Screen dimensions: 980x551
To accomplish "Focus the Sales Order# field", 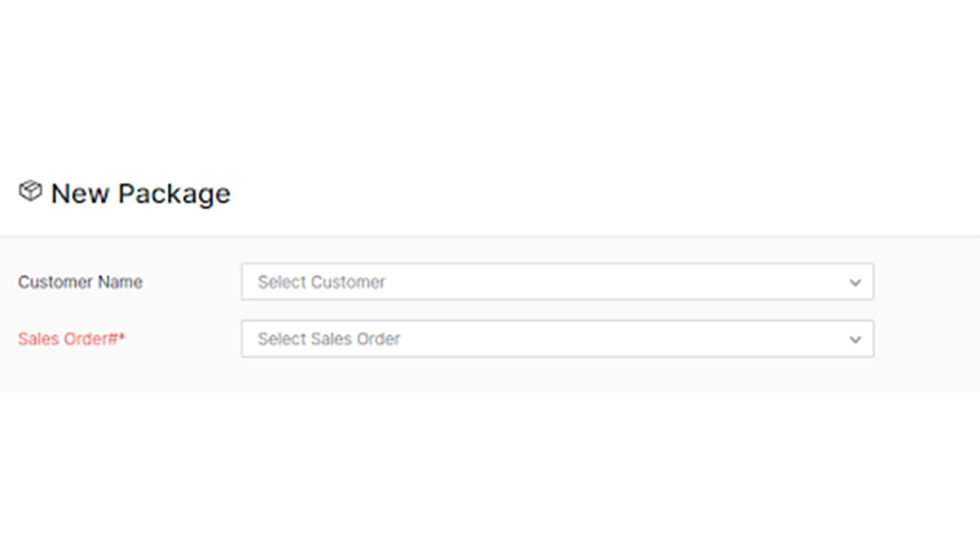I will tap(557, 338).
